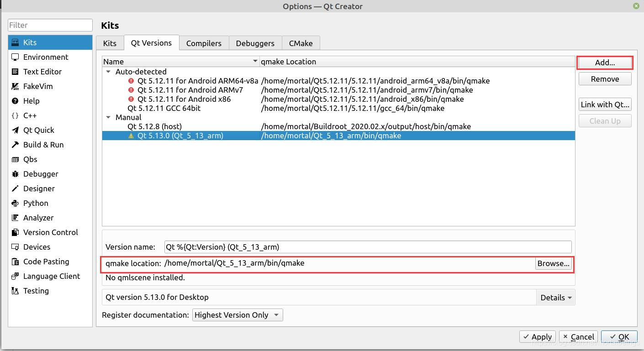This screenshot has width=644, height=351.
Task: Open the Text Editor category icon
Action: (x=15, y=72)
